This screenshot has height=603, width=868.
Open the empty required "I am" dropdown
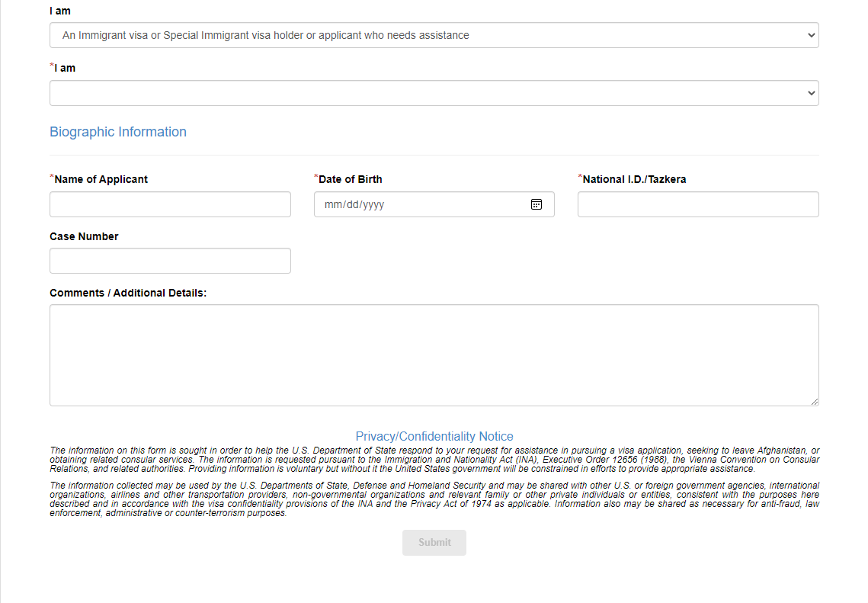pos(434,93)
